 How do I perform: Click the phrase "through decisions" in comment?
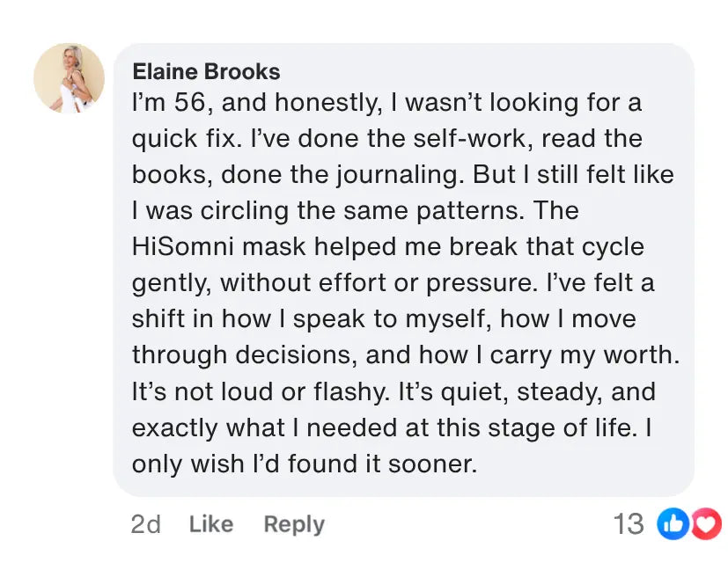(232, 354)
